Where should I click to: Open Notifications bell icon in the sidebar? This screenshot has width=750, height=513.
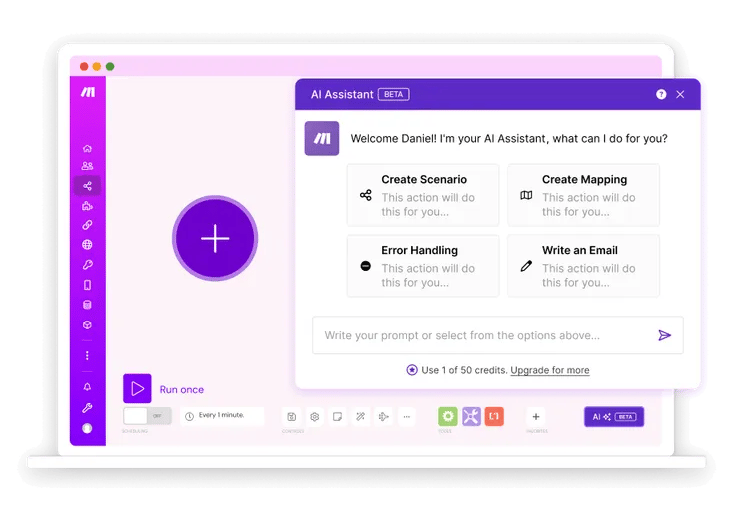tap(87, 387)
